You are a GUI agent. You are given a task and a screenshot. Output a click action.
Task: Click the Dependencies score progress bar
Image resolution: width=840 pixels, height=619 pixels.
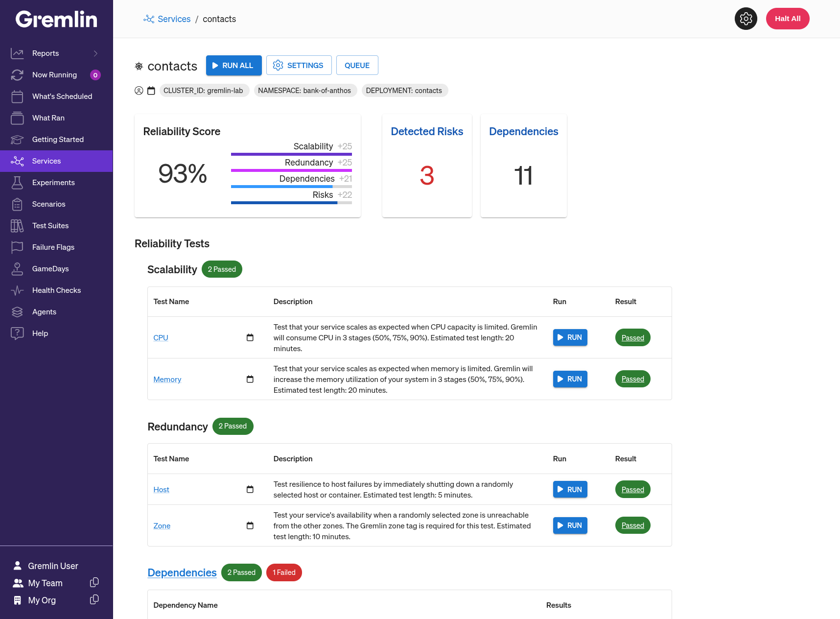[x=291, y=187]
